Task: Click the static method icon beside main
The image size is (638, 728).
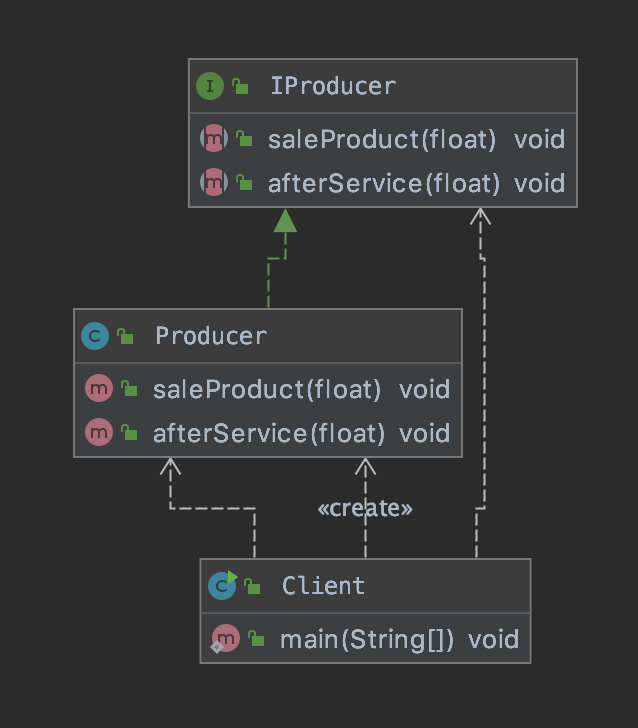Action: pyautogui.click(x=225, y=639)
